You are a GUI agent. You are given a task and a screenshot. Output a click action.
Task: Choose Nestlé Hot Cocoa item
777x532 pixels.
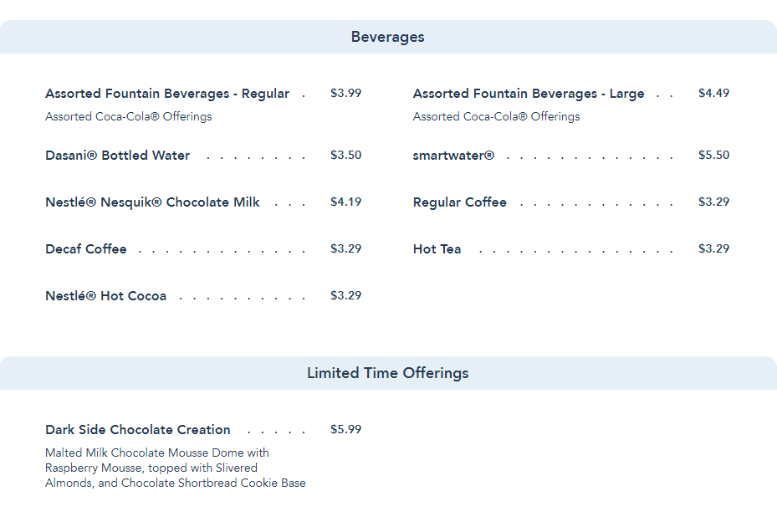[x=106, y=296]
